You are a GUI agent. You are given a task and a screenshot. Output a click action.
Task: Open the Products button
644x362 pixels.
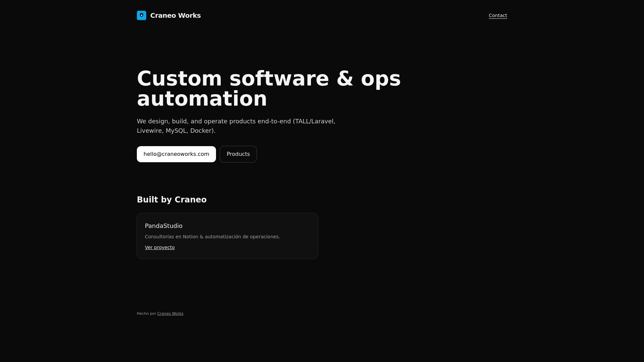tap(238, 154)
